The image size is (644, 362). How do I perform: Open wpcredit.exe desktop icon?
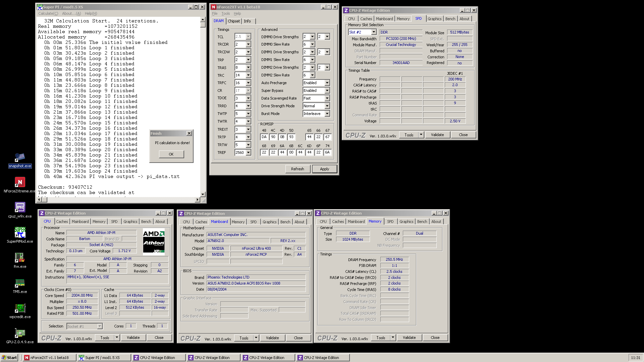pos(20,311)
